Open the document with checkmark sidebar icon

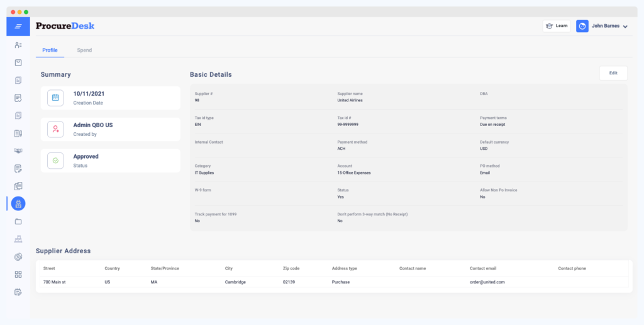(18, 98)
